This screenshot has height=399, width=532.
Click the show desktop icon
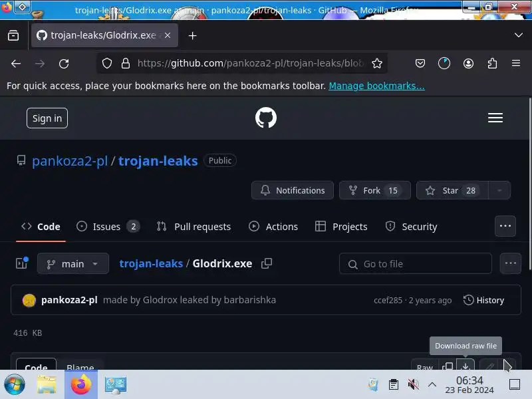(515, 384)
